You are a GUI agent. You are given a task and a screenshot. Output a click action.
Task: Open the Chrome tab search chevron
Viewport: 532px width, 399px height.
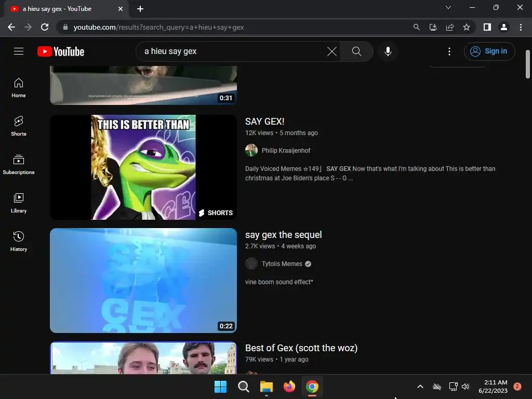[x=448, y=7]
